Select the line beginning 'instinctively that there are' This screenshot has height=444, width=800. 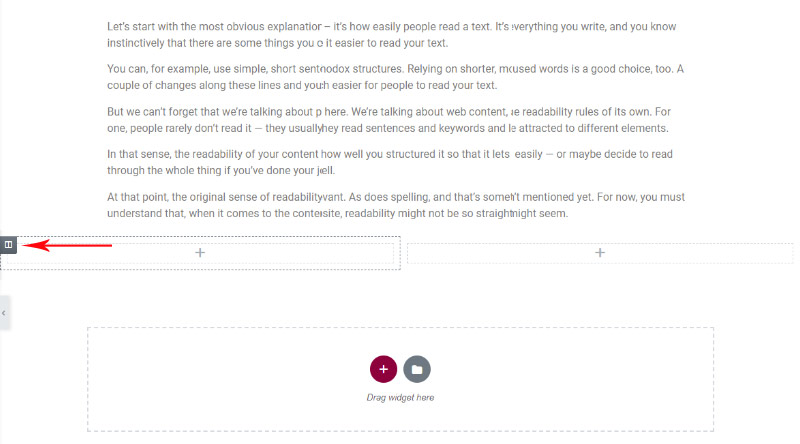click(278, 43)
